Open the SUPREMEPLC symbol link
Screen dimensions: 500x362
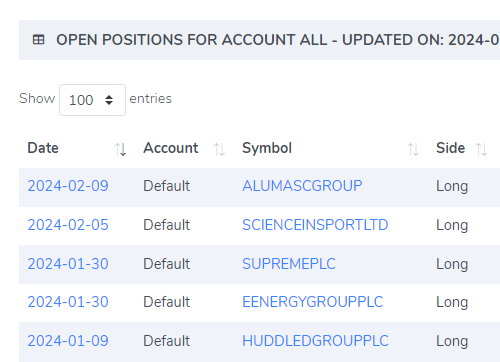pos(289,264)
